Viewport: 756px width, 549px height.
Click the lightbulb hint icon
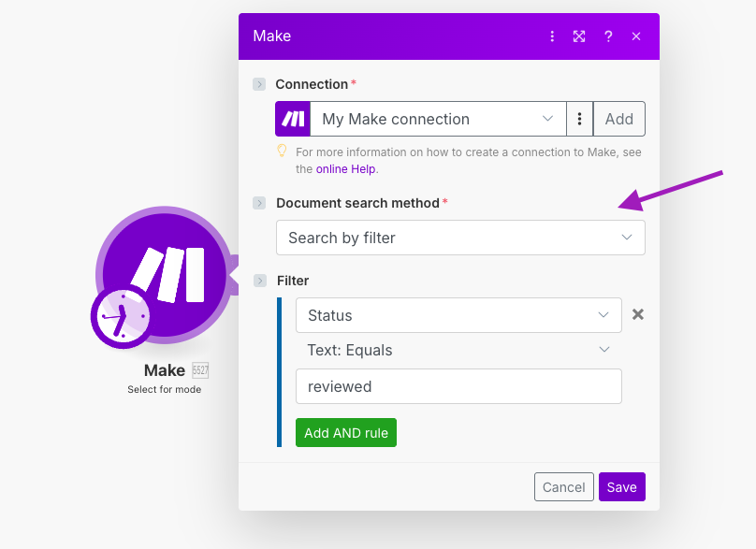pos(281,152)
